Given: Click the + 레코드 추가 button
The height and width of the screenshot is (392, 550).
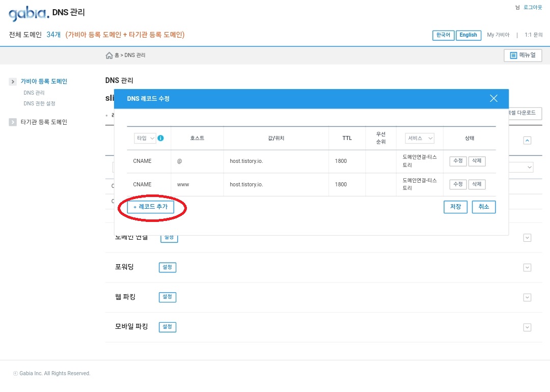Looking at the screenshot, I should coord(150,207).
